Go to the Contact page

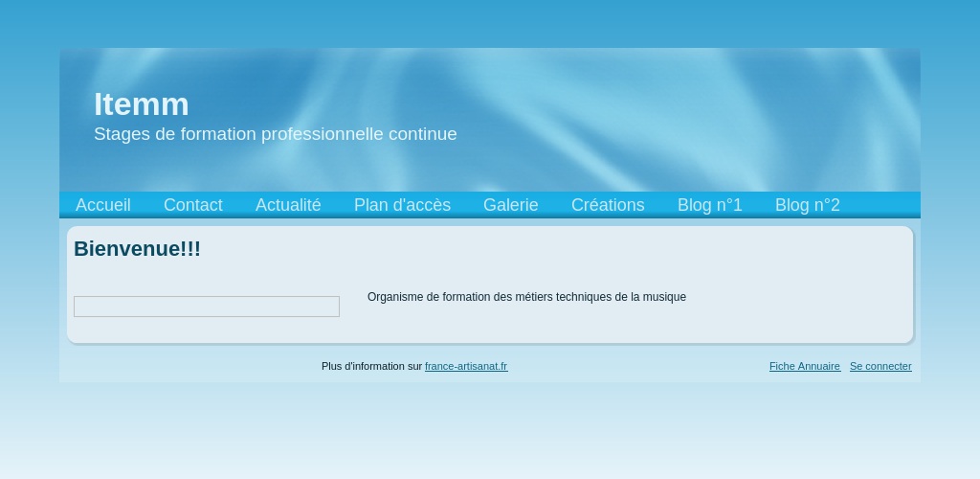pyautogui.click(x=193, y=205)
